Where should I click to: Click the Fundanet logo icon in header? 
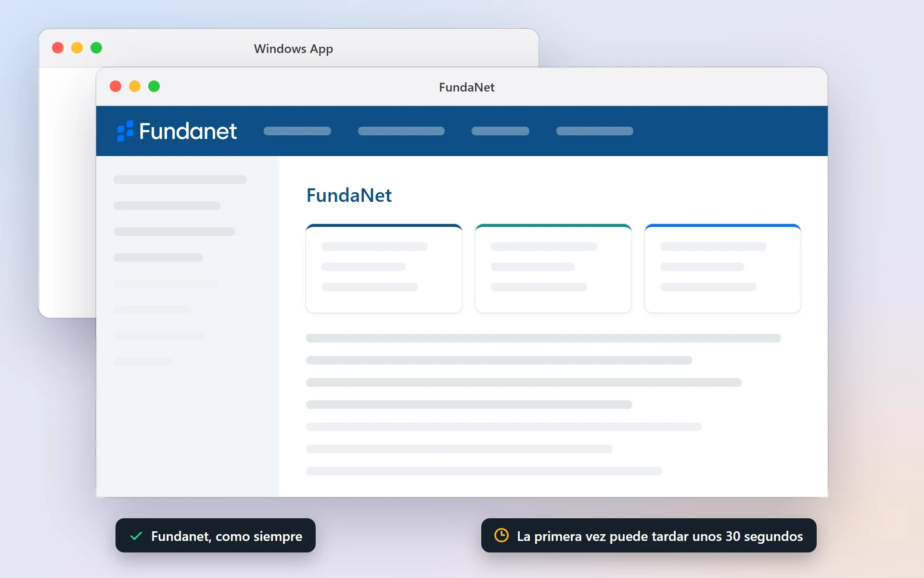[125, 131]
